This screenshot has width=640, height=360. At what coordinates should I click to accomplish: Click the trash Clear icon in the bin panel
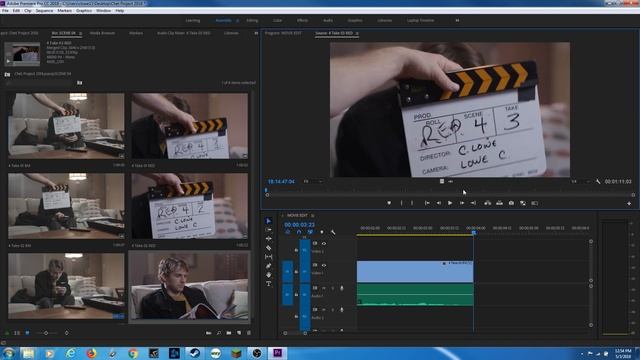click(249, 333)
